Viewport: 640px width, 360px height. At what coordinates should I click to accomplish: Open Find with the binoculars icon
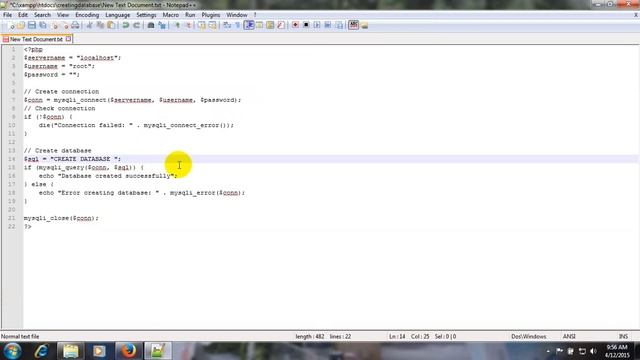[x=151, y=25]
